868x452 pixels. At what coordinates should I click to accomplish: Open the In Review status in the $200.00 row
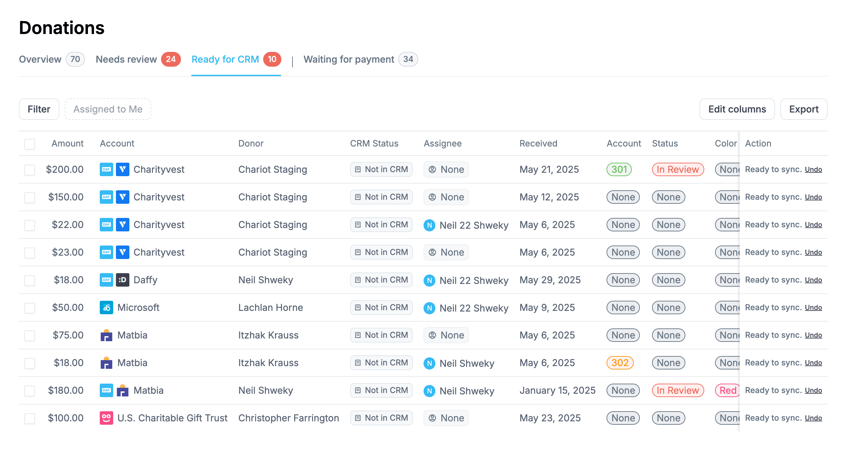tap(678, 169)
